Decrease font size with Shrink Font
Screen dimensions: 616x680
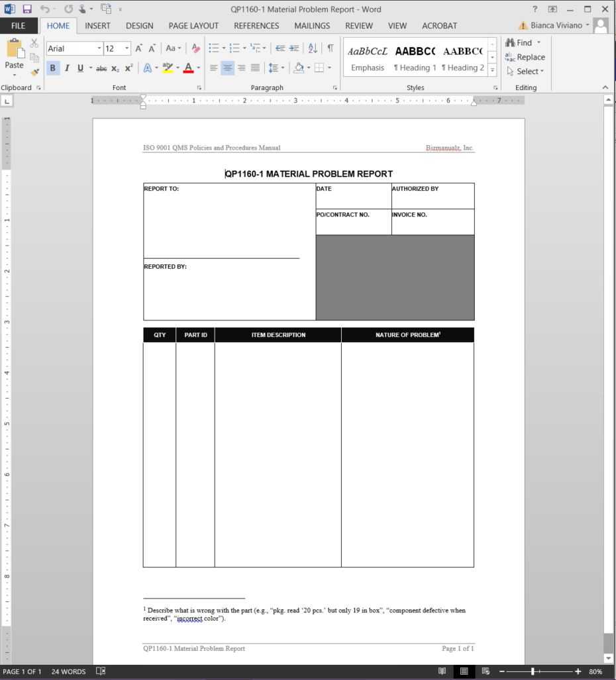pos(152,48)
